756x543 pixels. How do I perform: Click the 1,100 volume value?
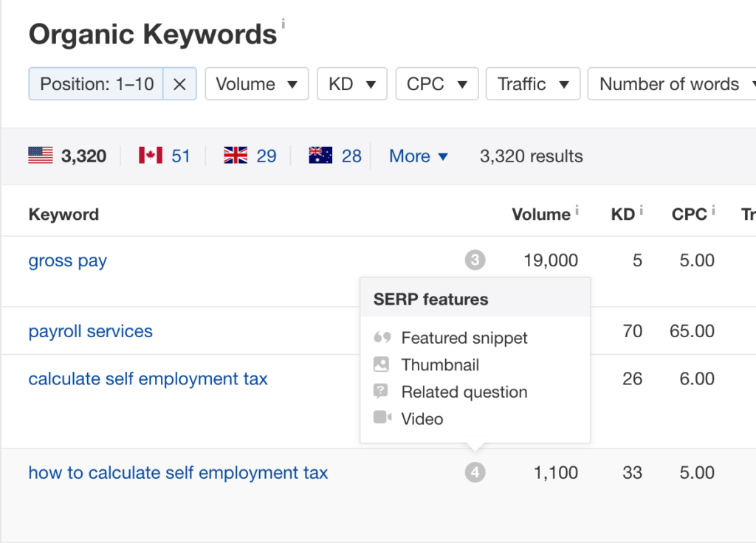(555, 473)
